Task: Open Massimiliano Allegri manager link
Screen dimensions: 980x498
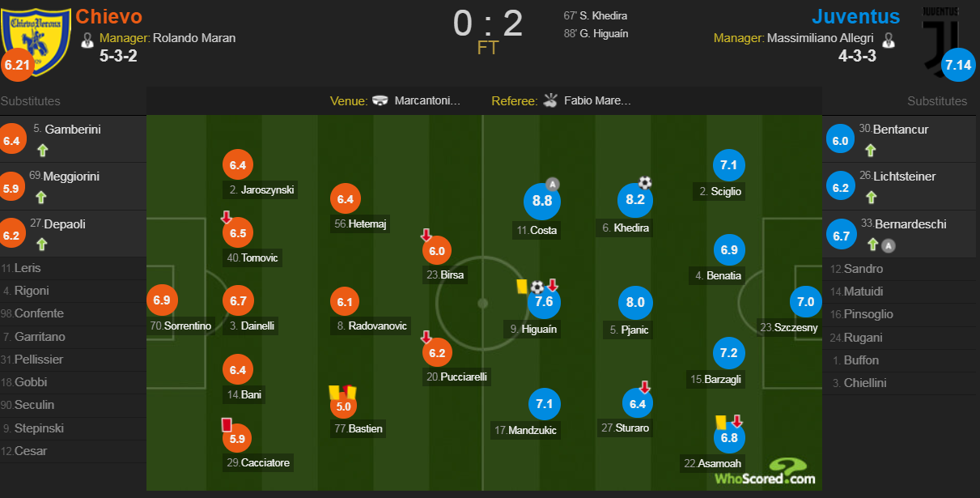Action: 821,38
